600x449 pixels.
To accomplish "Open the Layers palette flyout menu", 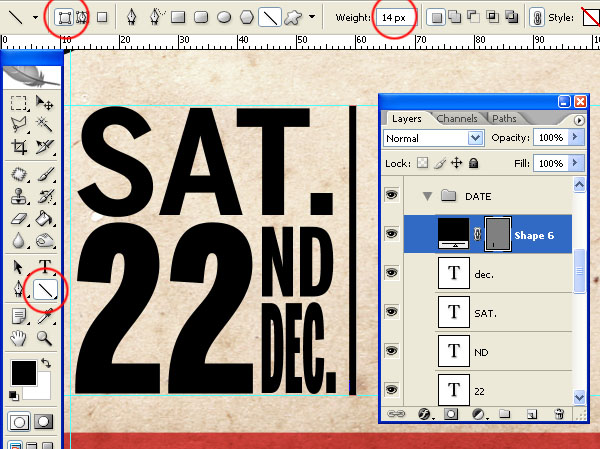I will click(579, 120).
